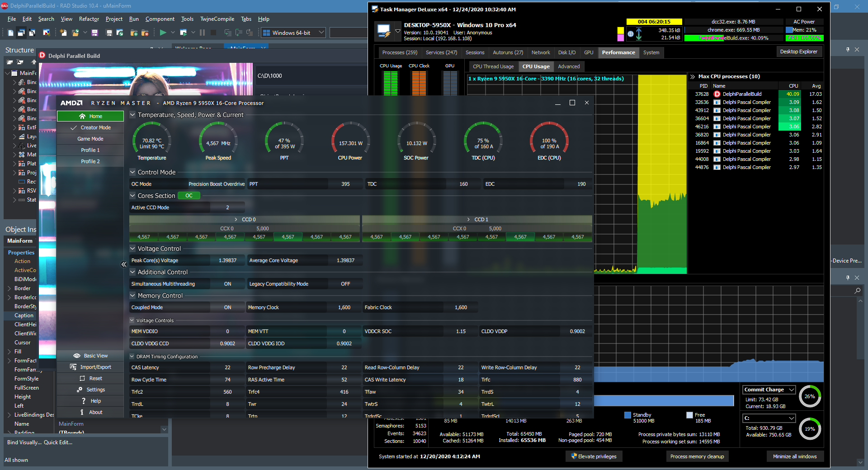Click the green Run play icon

[163, 33]
